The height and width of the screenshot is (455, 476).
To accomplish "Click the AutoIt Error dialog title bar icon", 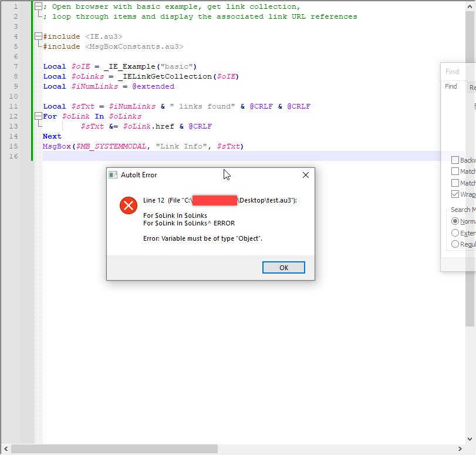I will click(114, 174).
